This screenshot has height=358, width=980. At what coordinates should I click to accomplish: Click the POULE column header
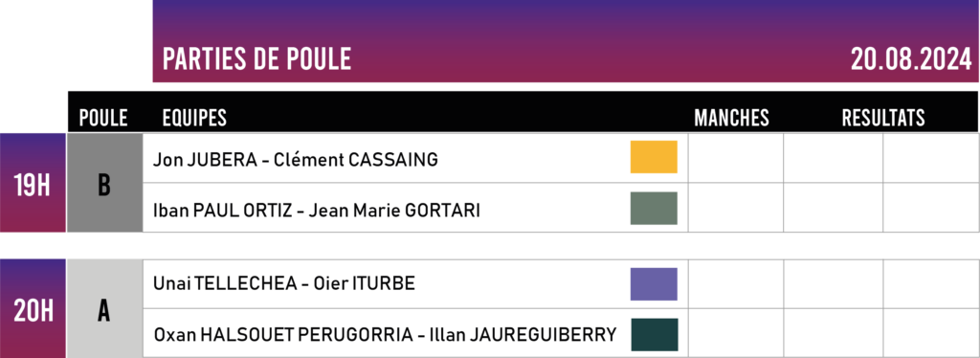(103, 118)
